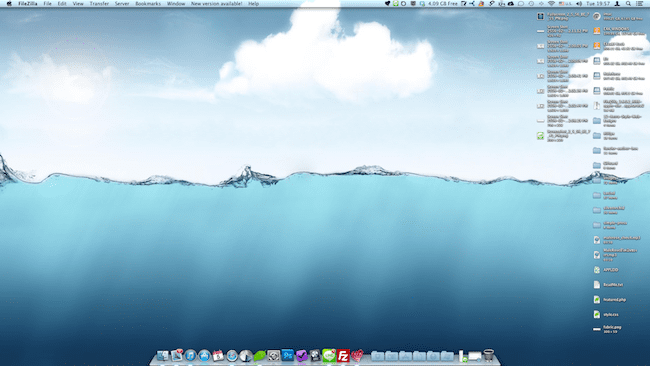Image resolution: width=650 pixels, height=366 pixels.
Task: Open the App Store in the Dock
Action: [204, 356]
